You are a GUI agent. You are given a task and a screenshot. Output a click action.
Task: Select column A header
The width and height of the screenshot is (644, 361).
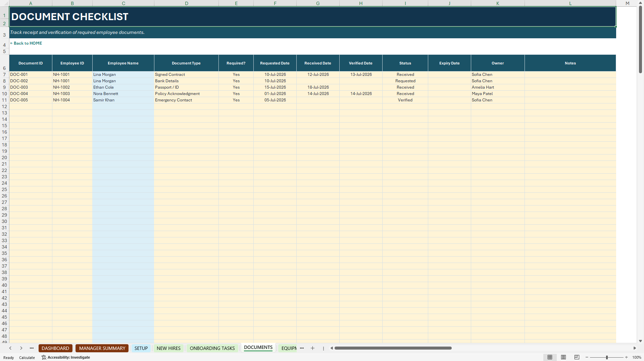(31, 3)
